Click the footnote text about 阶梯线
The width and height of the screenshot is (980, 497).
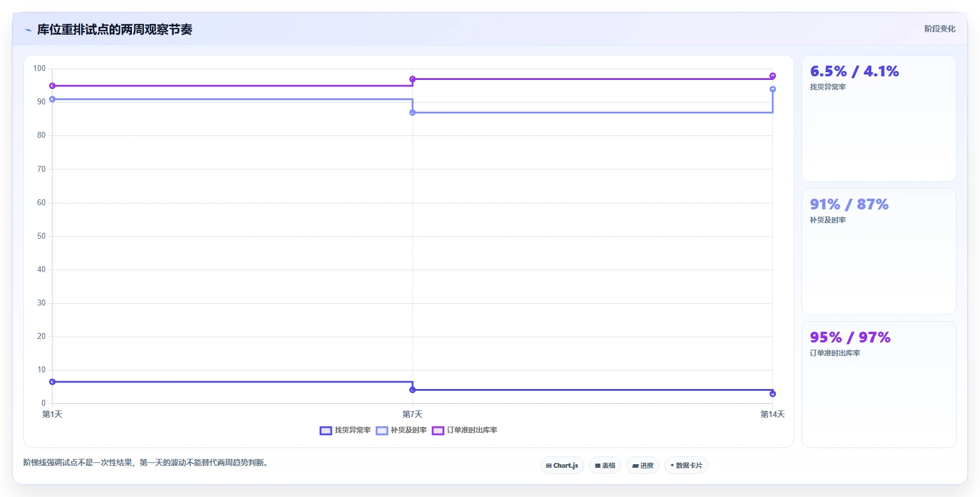tap(146, 462)
